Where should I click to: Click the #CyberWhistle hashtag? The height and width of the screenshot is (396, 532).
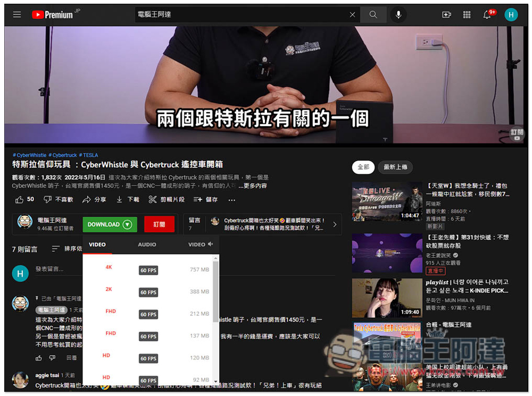coord(29,155)
